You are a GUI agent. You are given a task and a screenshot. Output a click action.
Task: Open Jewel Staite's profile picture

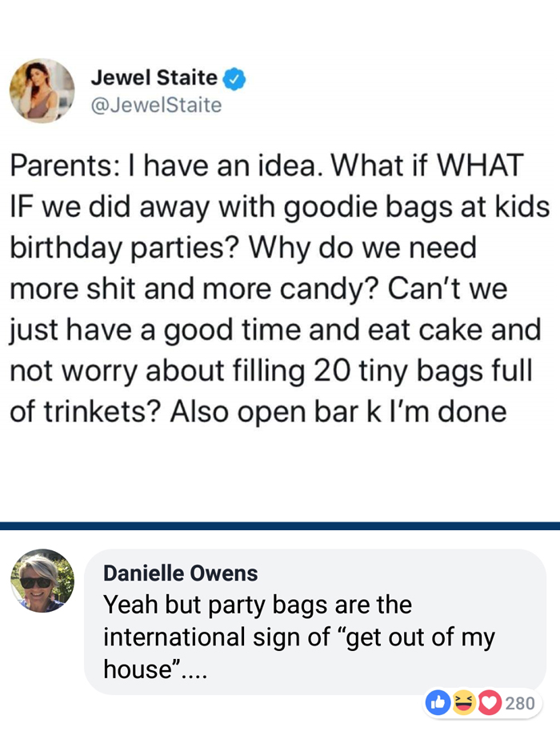coord(42,90)
